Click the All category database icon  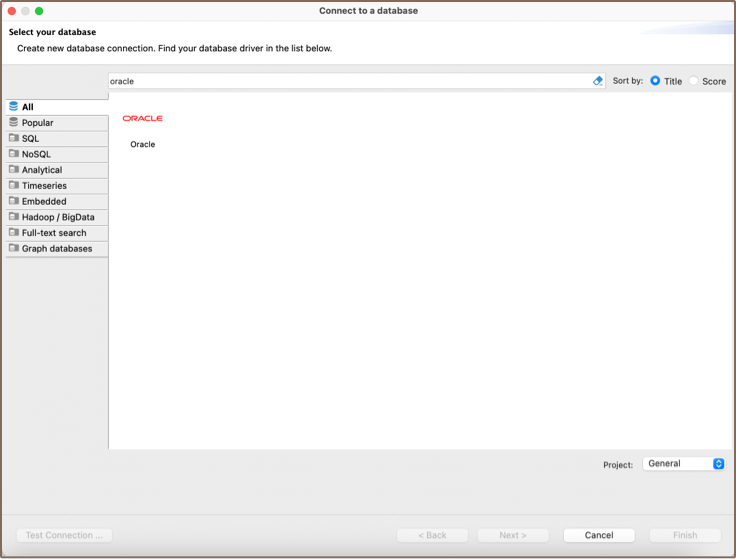14,106
